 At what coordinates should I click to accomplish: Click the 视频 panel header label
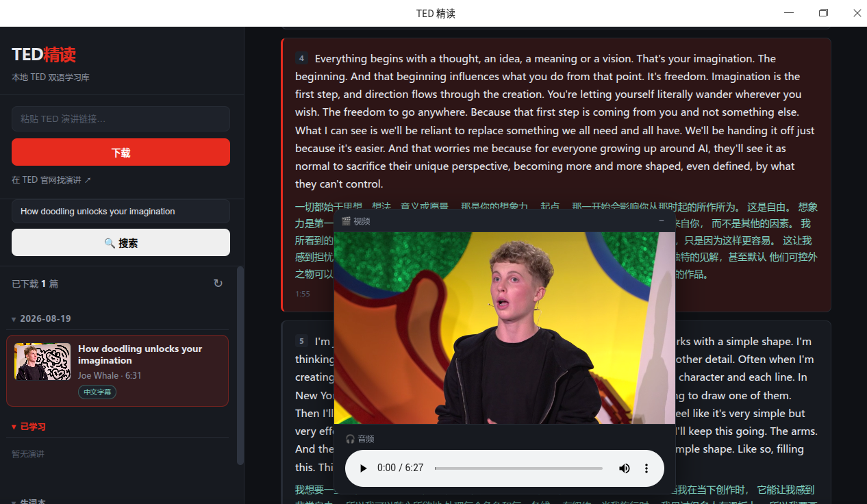pos(356,221)
